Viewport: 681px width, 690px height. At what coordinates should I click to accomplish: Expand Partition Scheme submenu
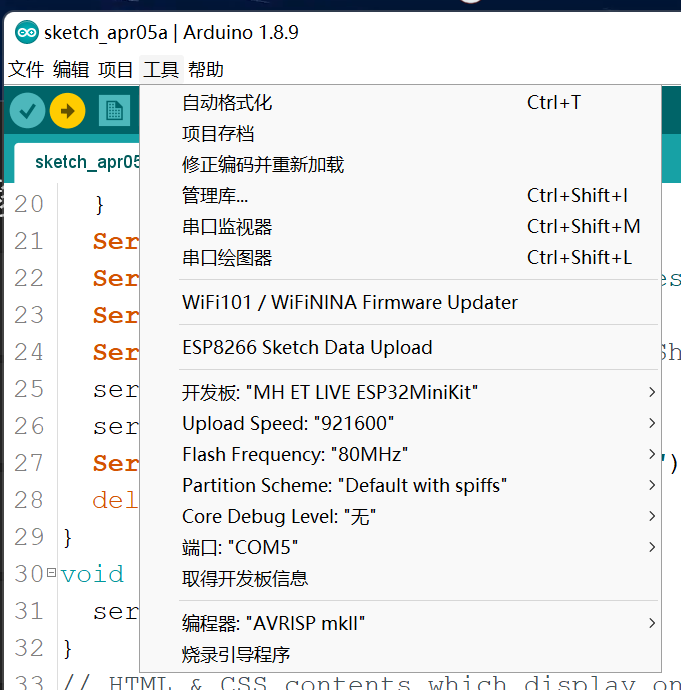(x=400, y=485)
